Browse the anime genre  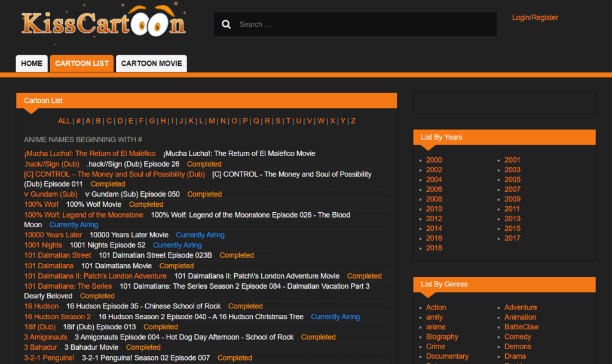pyautogui.click(x=436, y=327)
